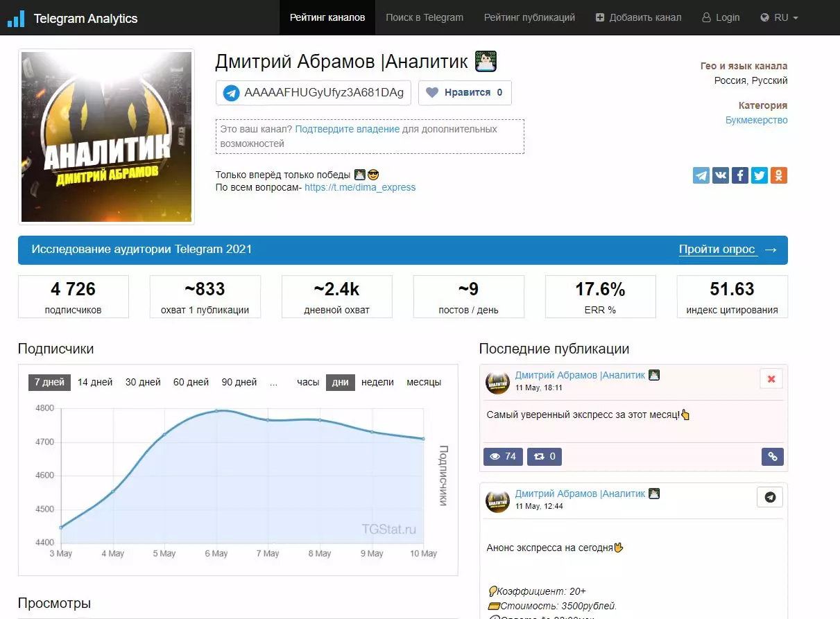Open the 74 views eye counter
This screenshot has width=840, height=619.
(503, 456)
